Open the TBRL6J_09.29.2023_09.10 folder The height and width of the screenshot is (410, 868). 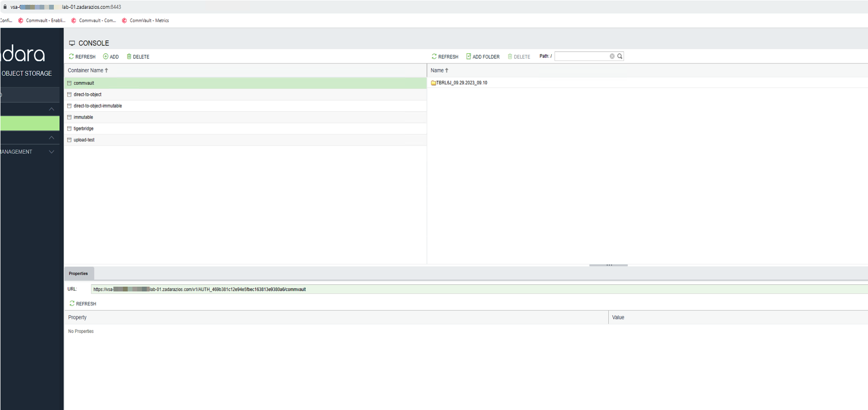(461, 83)
